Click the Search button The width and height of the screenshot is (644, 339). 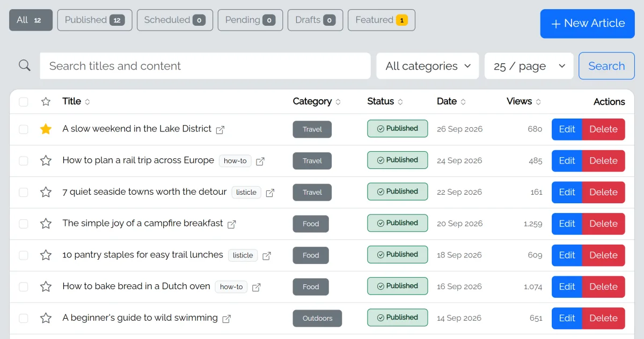[x=606, y=66]
